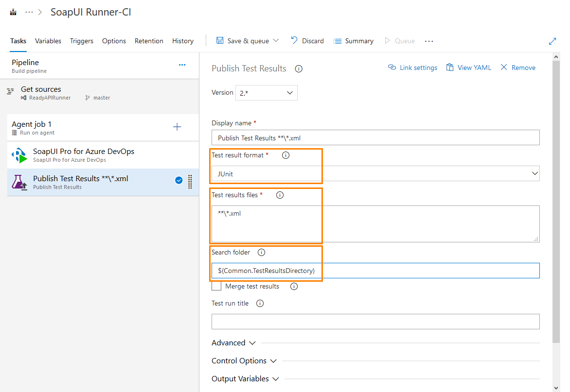Click the fullscreen expand icon top right
570x392 pixels.
(x=552, y=41)
